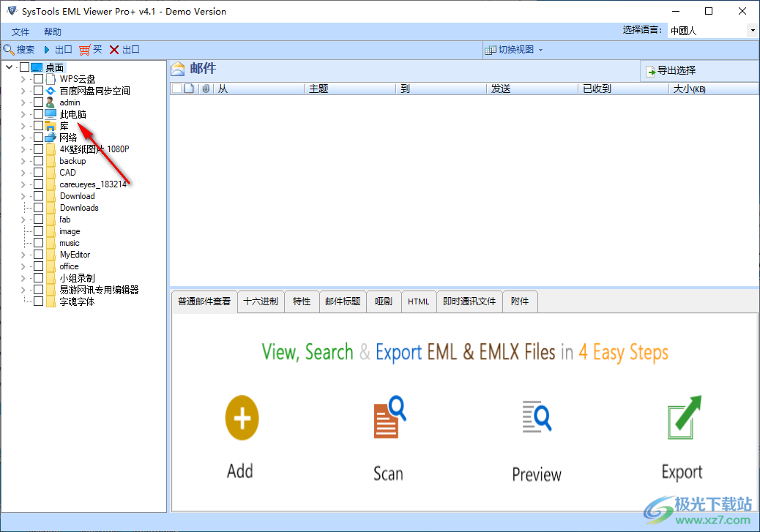Click the red X 出口 exit icon

coord(113,50)
